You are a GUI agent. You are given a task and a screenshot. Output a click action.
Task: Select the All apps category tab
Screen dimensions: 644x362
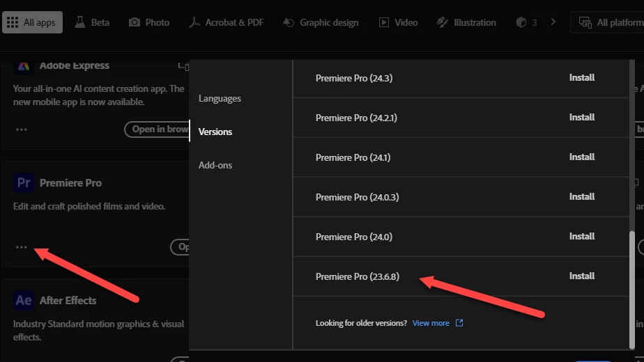pyautogui.click(x=33, y=22)
